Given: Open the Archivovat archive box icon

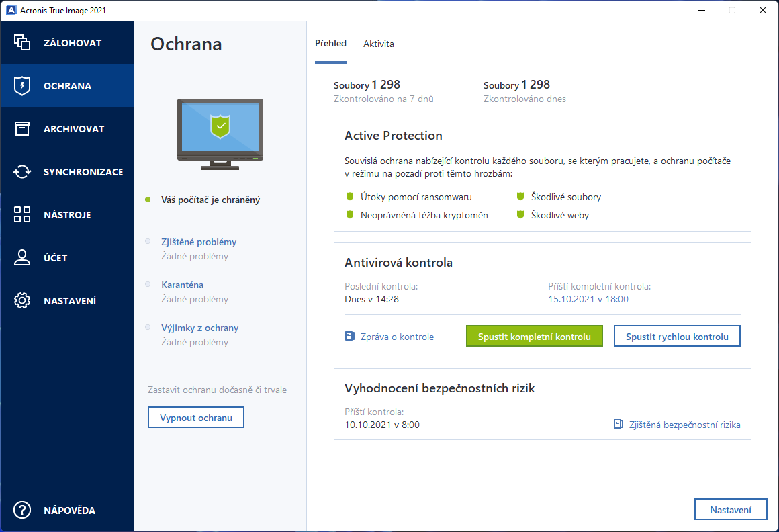Looking at the screenshot, I should point(22,129).
